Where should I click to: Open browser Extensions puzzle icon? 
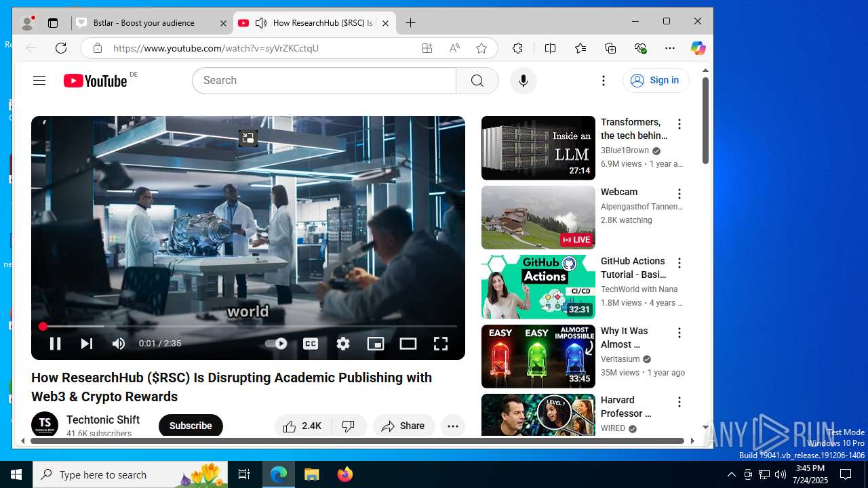(x=517, y=48)
